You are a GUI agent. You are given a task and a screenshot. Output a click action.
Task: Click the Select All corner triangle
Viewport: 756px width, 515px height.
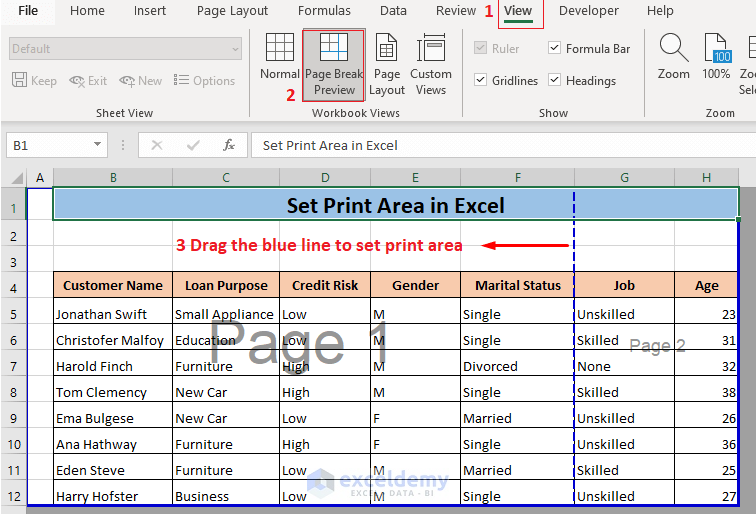pyautogui.click(x=17, y=178)
